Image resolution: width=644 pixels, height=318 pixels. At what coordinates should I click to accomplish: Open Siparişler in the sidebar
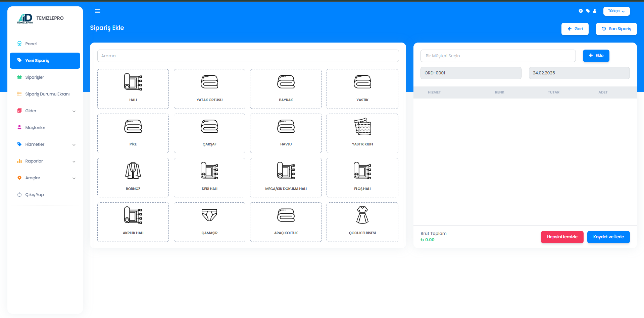[35, 77]
